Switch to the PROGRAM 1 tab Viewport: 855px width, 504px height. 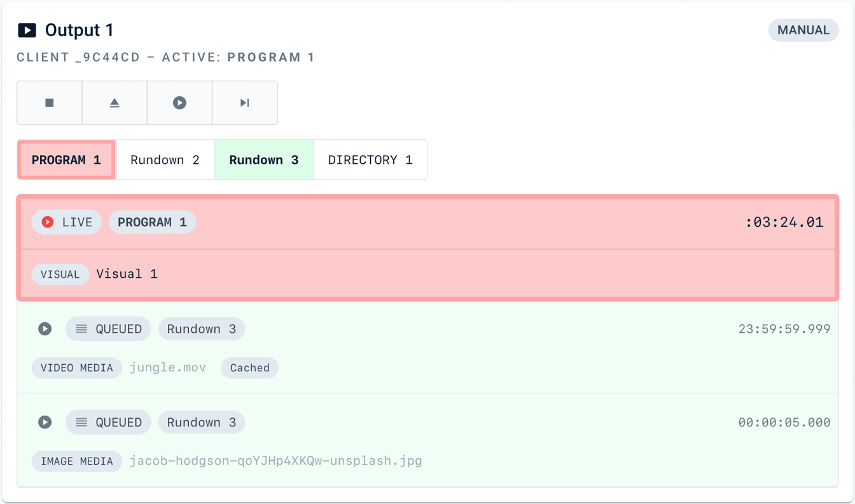[66, 160]
